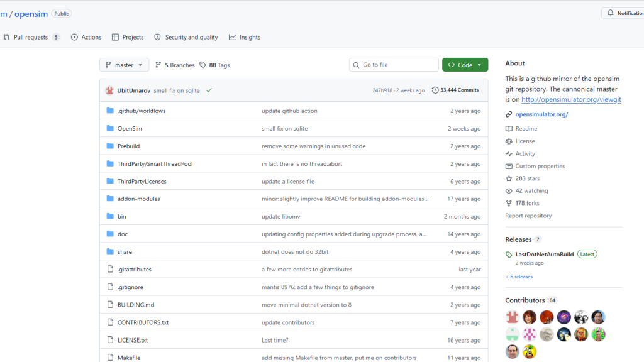Screen dimensions: 644x362
Task: Open the .gitignore file
Action: pyautogui.click(x=130, y=287)
